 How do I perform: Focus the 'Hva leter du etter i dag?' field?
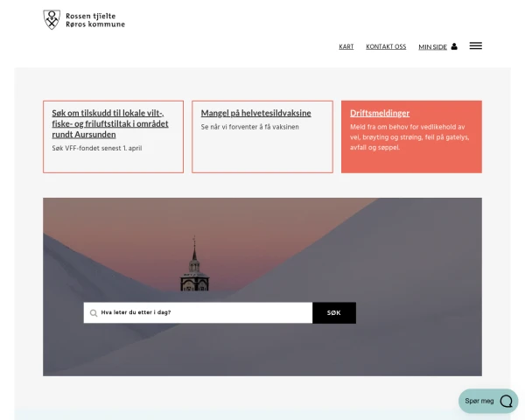[x=198, y=313]
